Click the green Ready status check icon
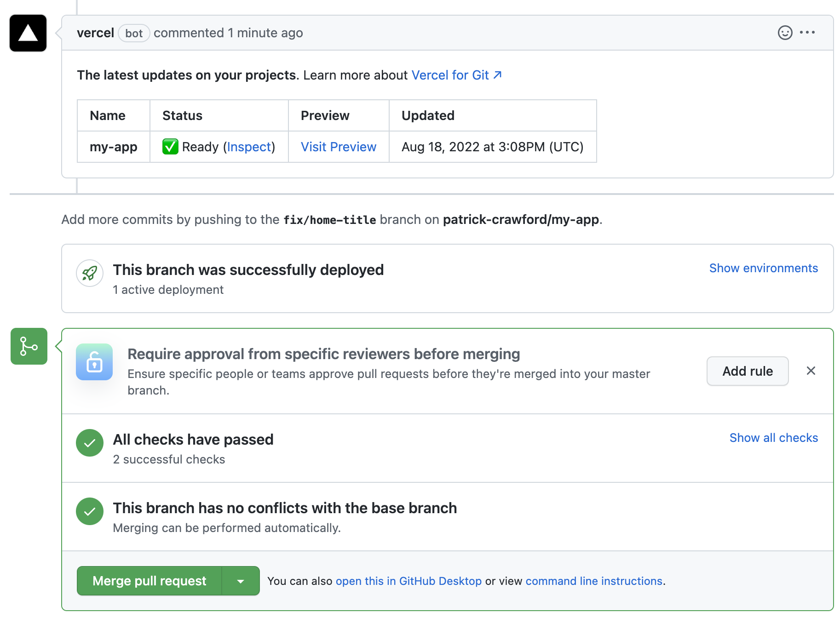 tap(170, 147)
